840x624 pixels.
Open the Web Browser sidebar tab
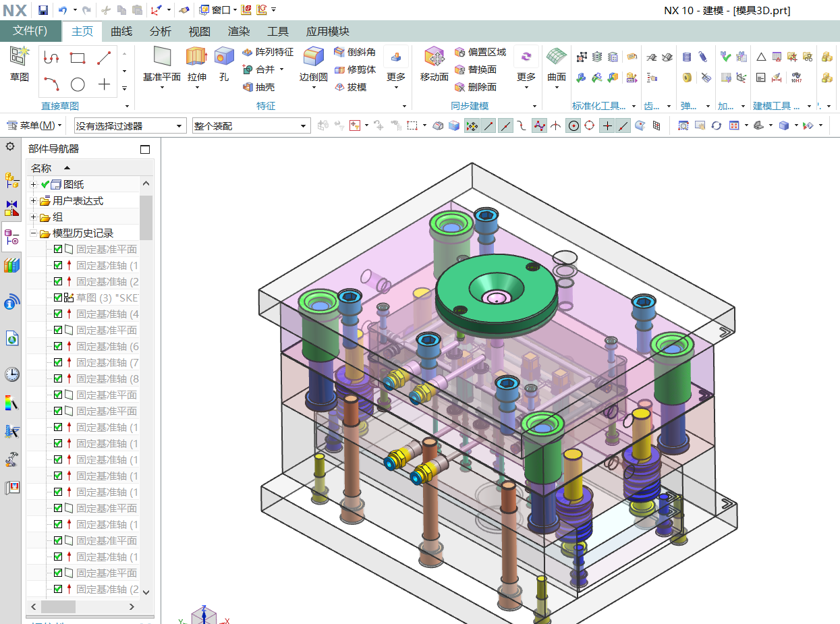click(x=11, y=338)
